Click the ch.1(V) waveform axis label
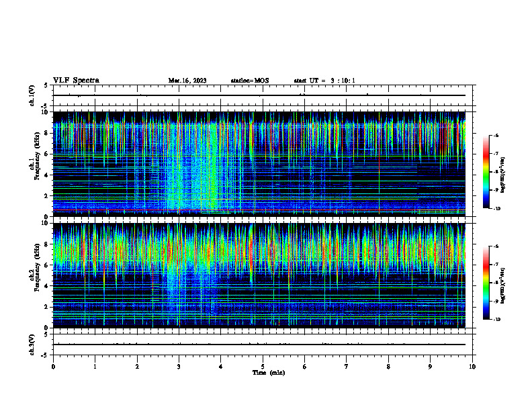This screenshot has height=411, width=532. pos(32,95)
